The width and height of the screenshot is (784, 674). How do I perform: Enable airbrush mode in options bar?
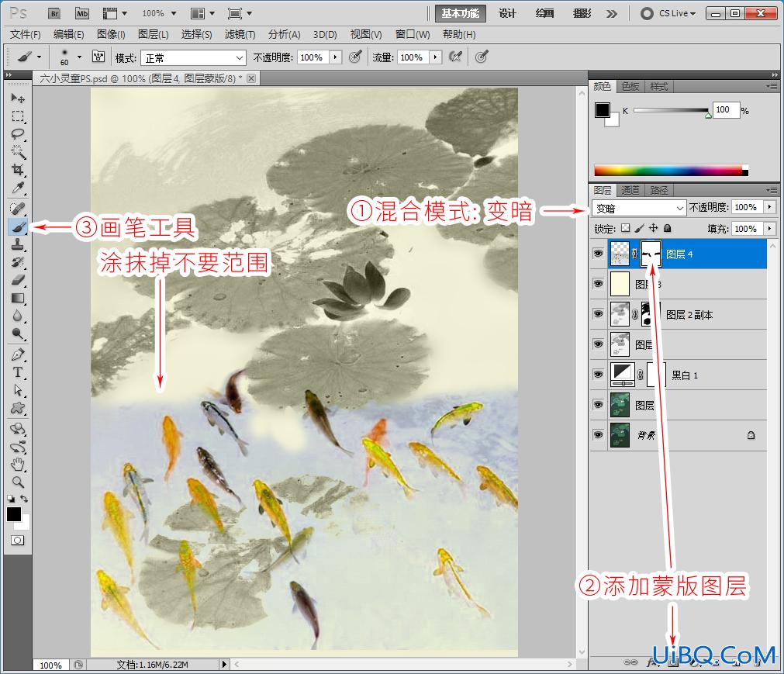pos(455,57)
